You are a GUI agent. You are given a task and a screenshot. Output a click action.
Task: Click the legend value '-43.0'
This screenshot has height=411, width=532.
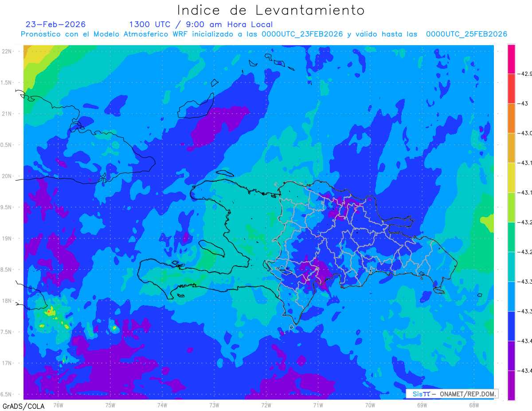click(525, 133)
